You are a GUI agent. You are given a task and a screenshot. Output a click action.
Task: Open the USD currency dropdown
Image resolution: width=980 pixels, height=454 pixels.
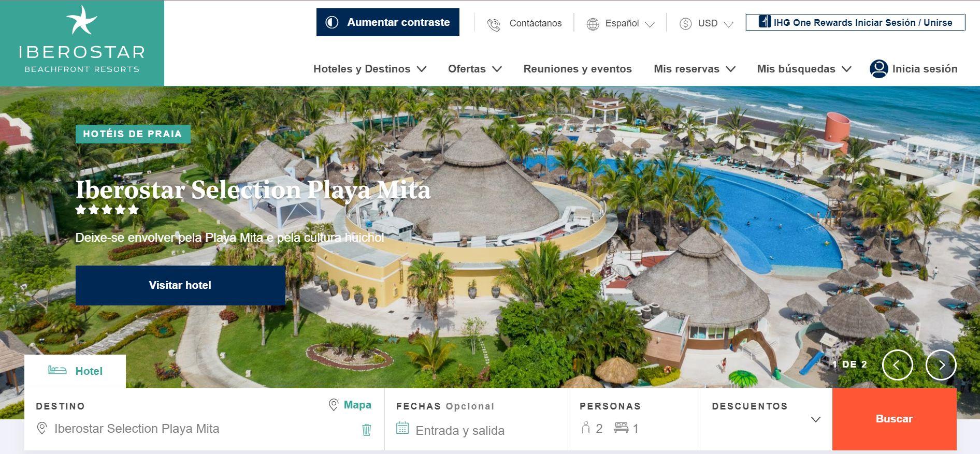pyautogui.click(x=707, y=24)
